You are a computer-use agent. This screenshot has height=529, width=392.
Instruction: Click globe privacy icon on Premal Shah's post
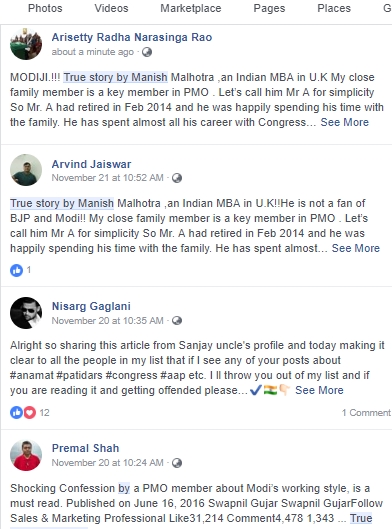(x=177, y=463)
